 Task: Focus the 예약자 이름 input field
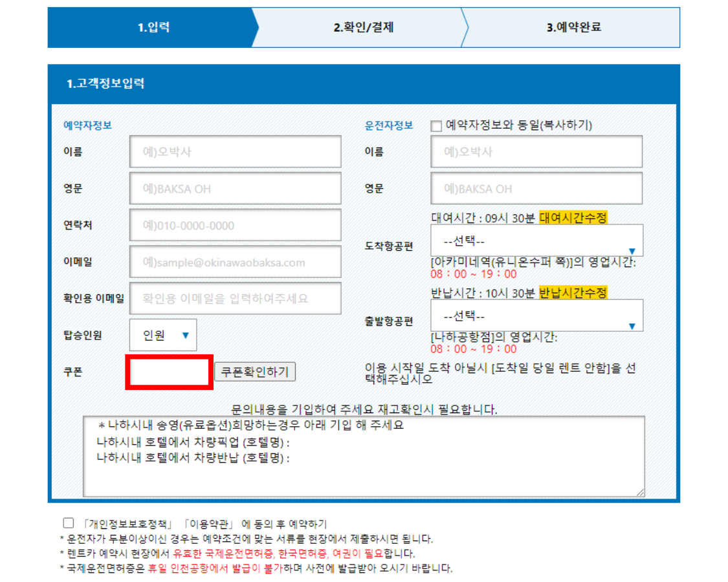[235, 152]
